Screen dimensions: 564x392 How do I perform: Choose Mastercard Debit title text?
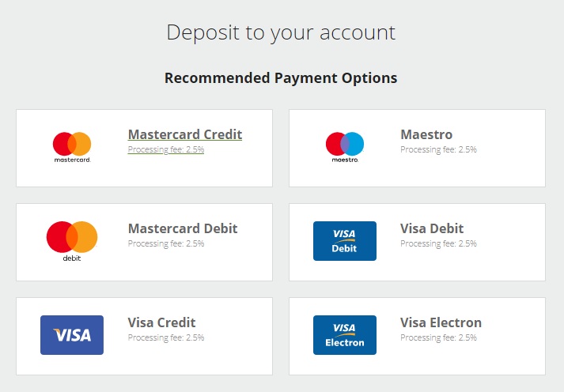tap(183, 228)
